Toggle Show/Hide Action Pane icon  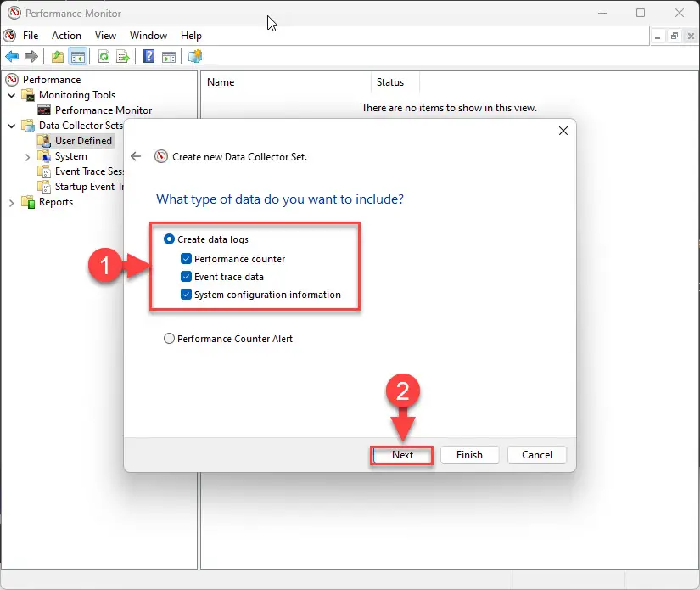[x=169, y=57]
